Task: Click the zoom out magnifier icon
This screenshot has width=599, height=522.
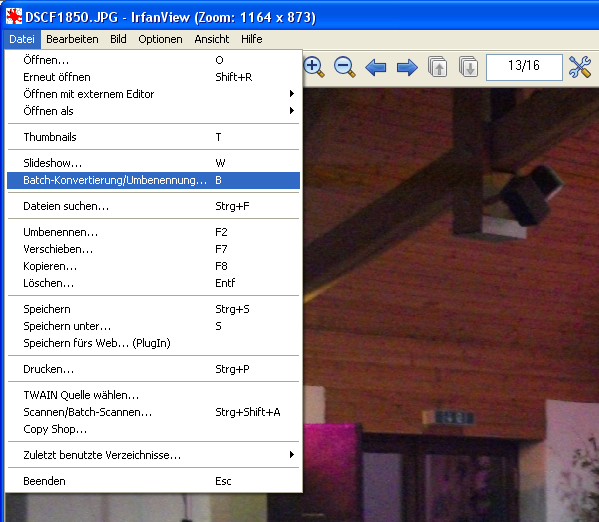Action: tap(345, 67)
